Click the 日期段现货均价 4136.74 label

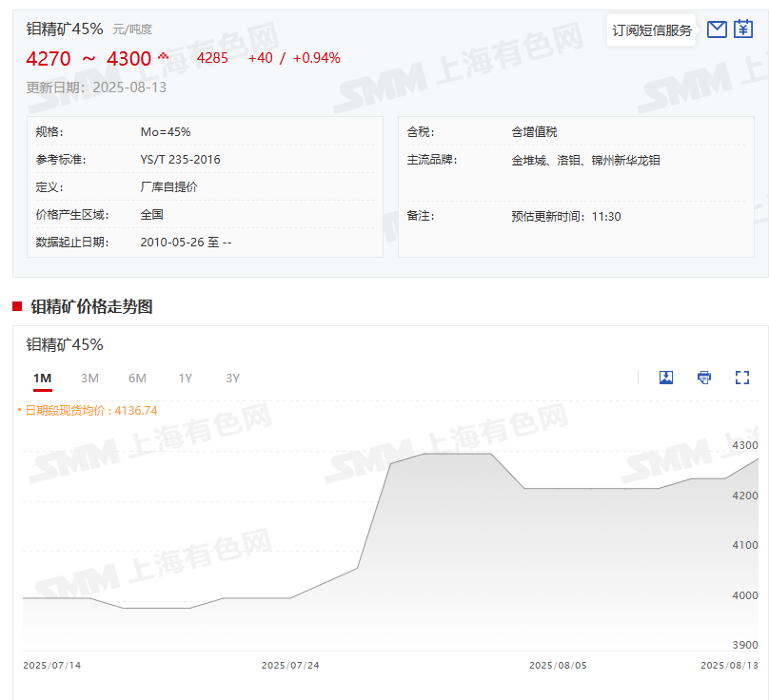pos(90,411)
